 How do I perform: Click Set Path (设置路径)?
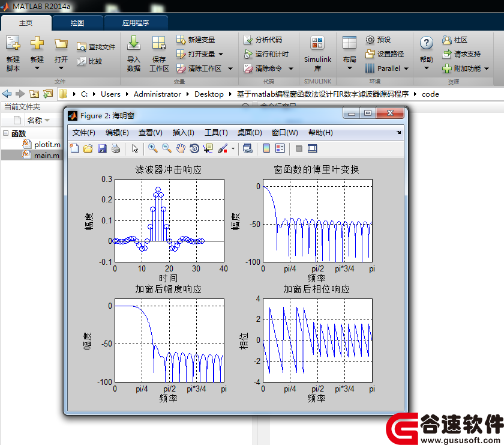385,54
